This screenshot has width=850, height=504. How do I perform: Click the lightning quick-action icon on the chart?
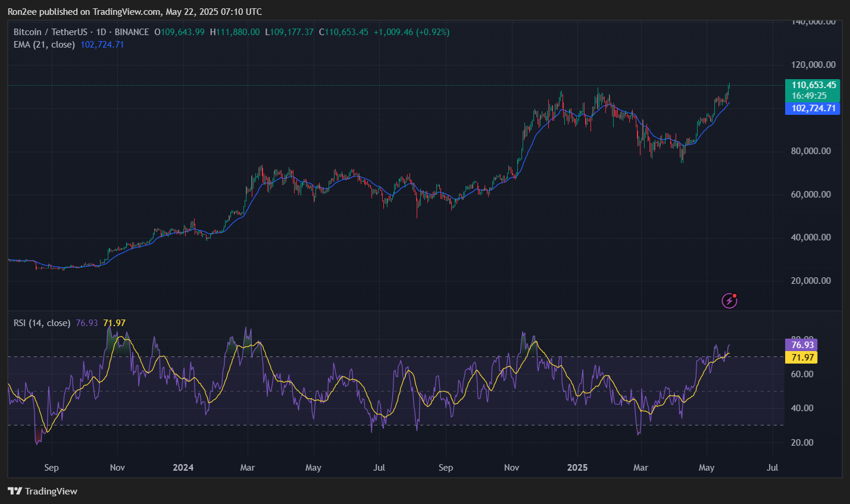(729, 300)
